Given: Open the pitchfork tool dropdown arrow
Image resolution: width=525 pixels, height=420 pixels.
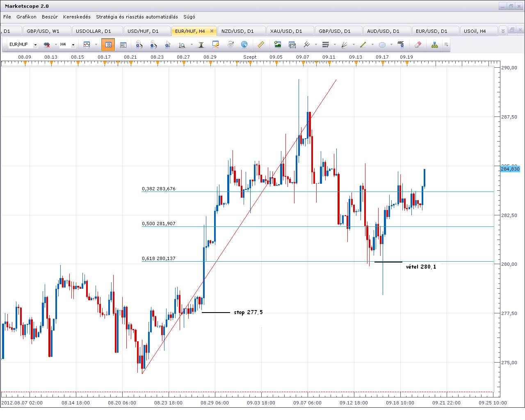Looking at the screenshot, I should [x=316, y=45].
